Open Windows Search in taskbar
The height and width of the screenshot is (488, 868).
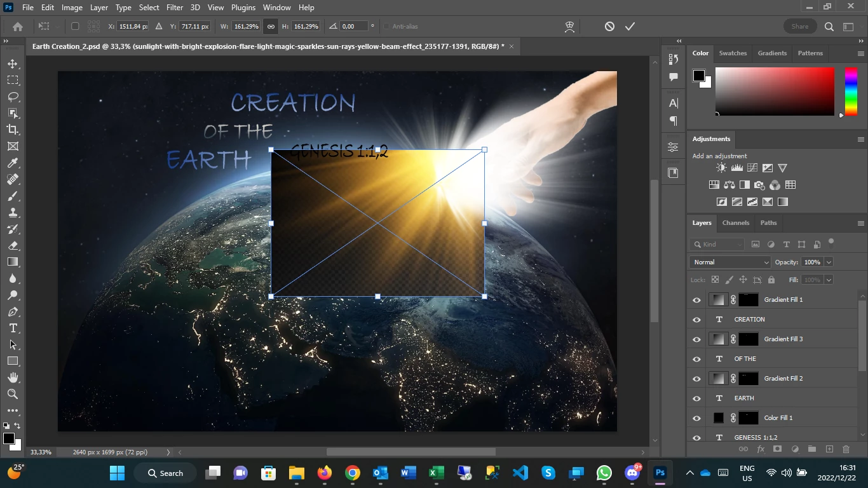165,473
